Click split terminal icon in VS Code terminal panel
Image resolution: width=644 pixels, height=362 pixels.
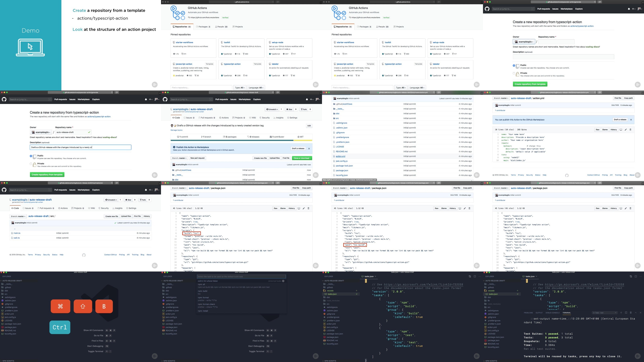tap(626, 313)
